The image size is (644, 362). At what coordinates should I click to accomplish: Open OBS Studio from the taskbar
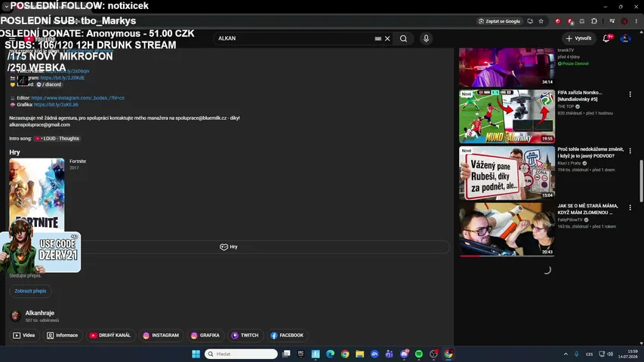click(x=433, y=354)
